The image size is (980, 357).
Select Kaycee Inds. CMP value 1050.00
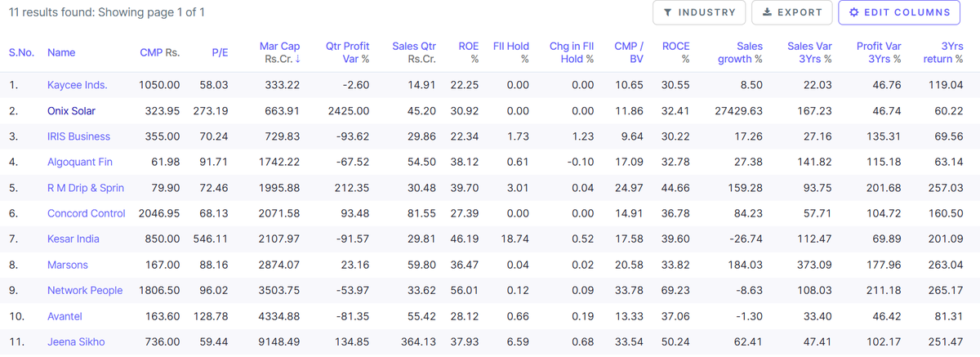tap(159, 85)
